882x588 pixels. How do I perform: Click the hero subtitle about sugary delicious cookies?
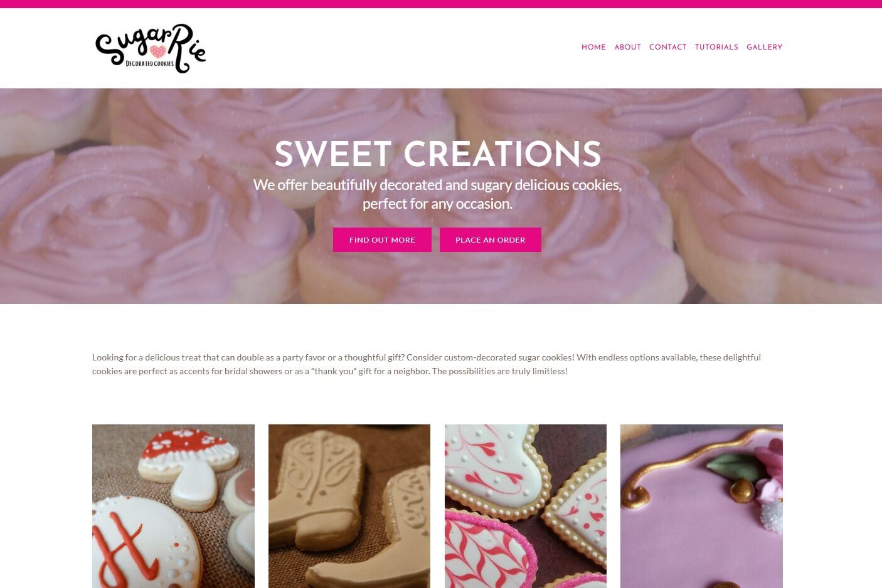[x=438, y=194]
